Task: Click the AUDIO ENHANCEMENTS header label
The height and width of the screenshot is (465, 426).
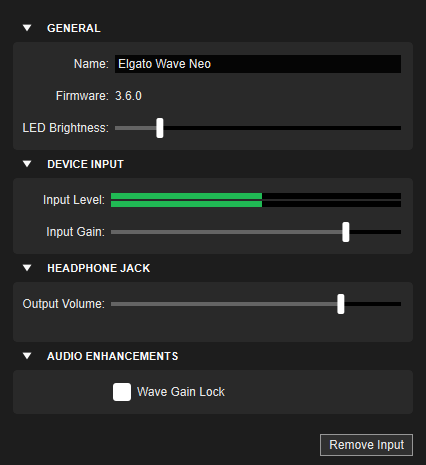Action: click(x=113, y=356)
